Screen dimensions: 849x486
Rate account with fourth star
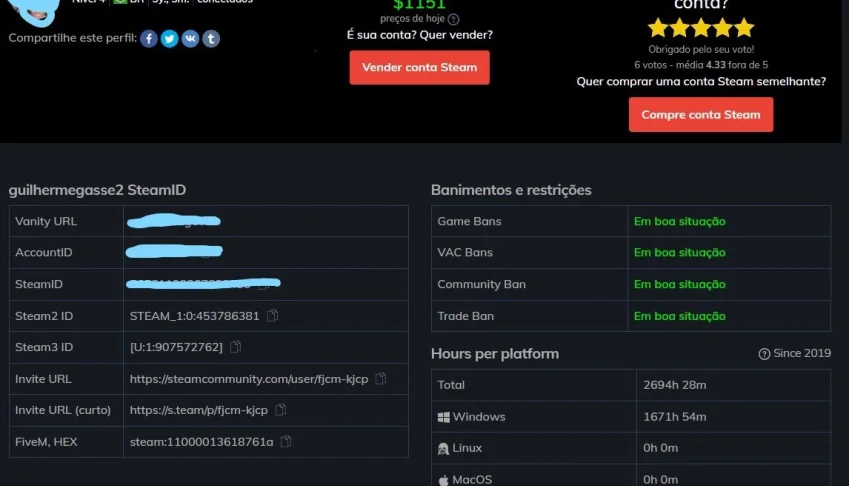point(723,27)
